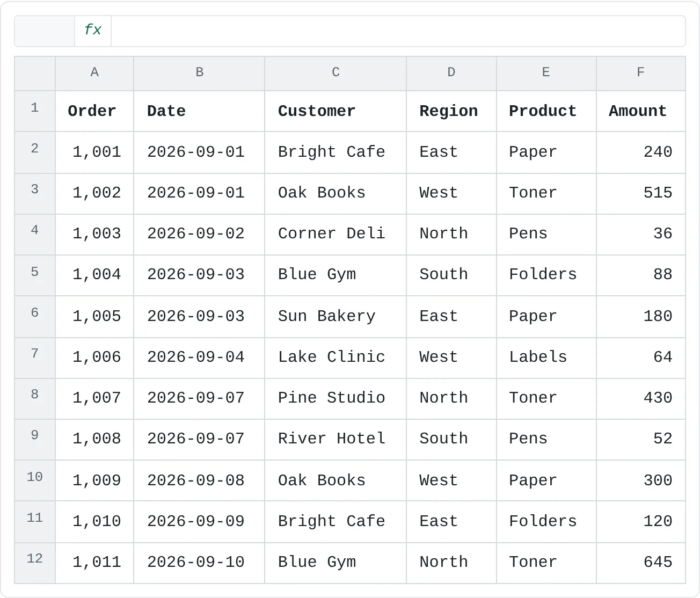
Task: Click the date 2026-09-02 cell
Action: (x=199, y=235)
